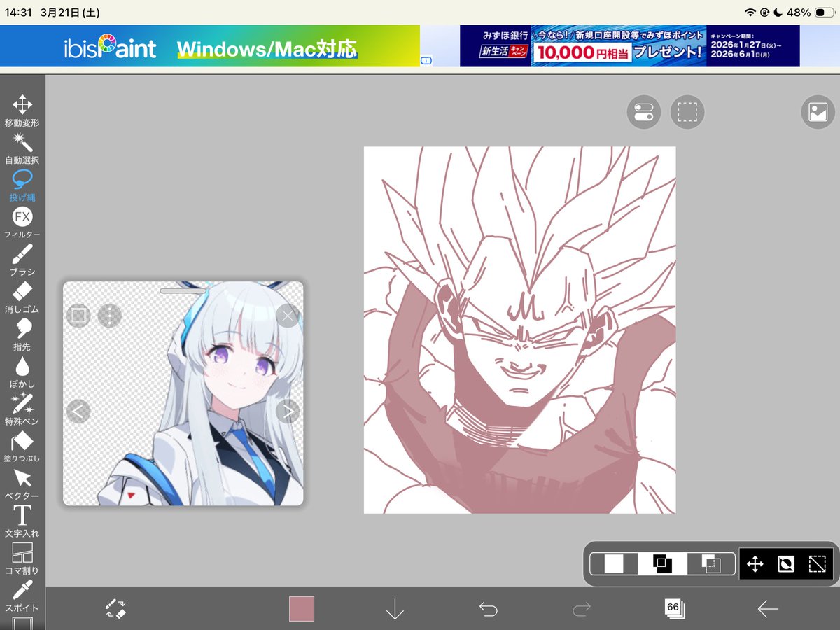The image size is (840, 630).
Task: Select the ブラシ brush tool
Action: coord(22,259)
